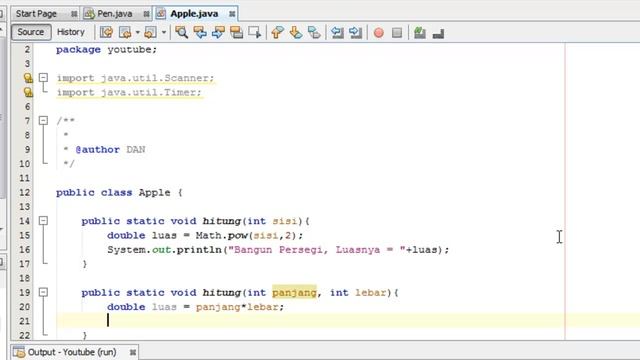Collapse hitung(int panjang, int lebar) fold
Viewport: 640px width, 360px height.
point(43,292)
